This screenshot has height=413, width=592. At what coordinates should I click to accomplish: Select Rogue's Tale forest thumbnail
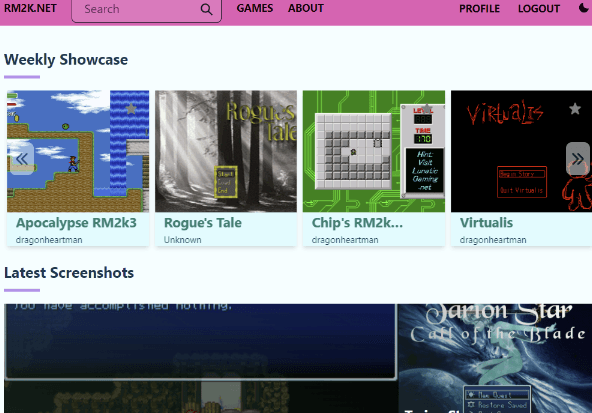(226, 151)
